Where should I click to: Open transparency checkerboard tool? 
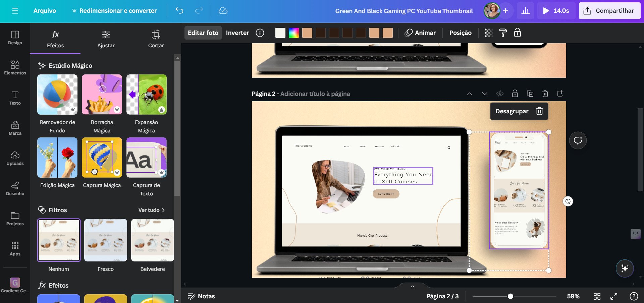tap(489, 33)
